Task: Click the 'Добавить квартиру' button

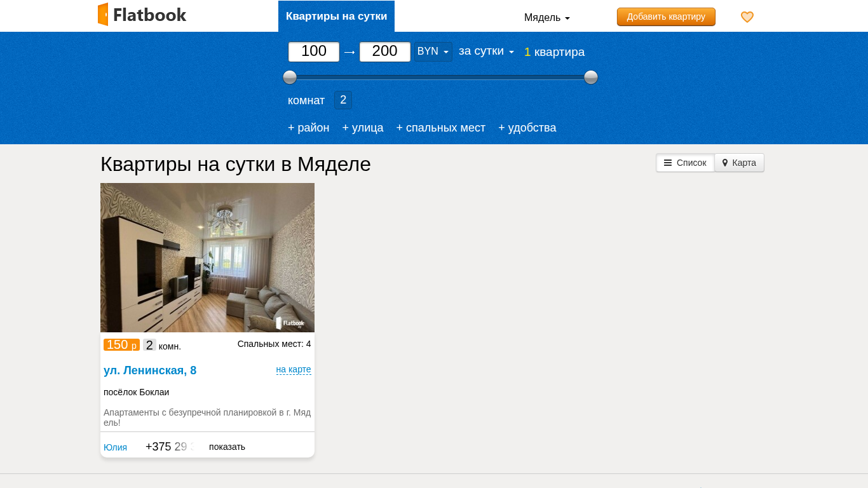Action: coord(666,17)
